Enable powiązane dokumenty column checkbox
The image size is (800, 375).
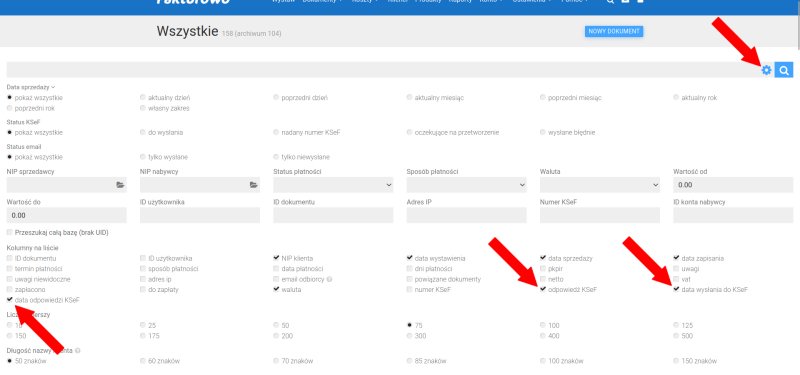(x=410, y=279)
